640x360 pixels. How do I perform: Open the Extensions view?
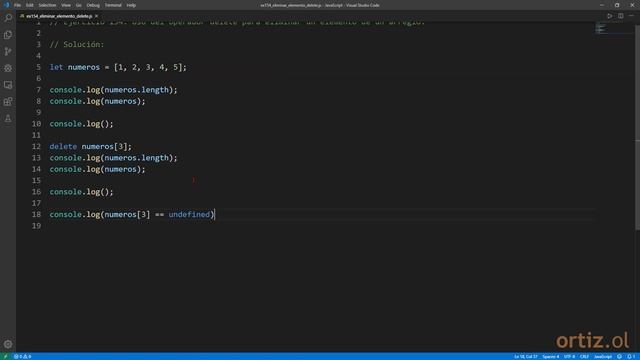point(8,102)
